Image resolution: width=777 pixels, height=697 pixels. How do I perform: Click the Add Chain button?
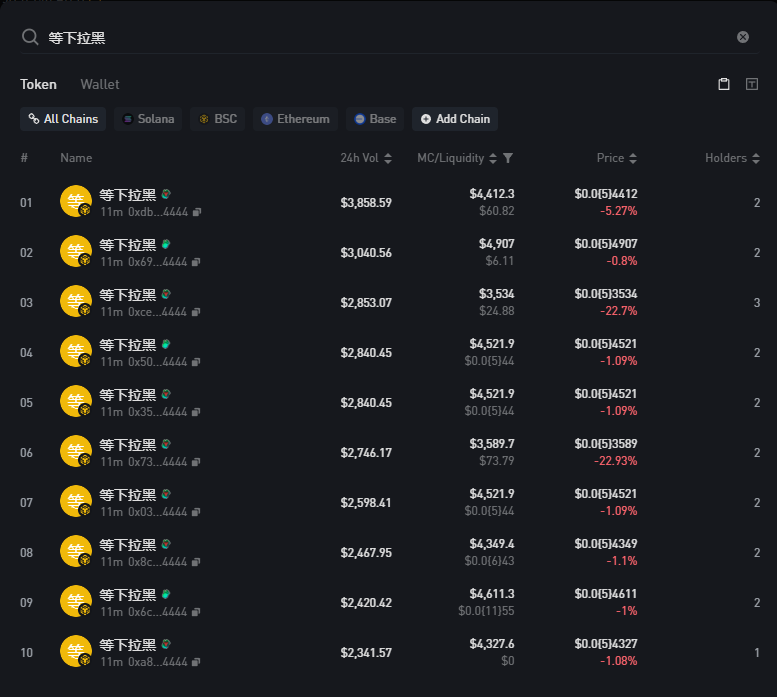pyautogui.click(x=455, y=119)
